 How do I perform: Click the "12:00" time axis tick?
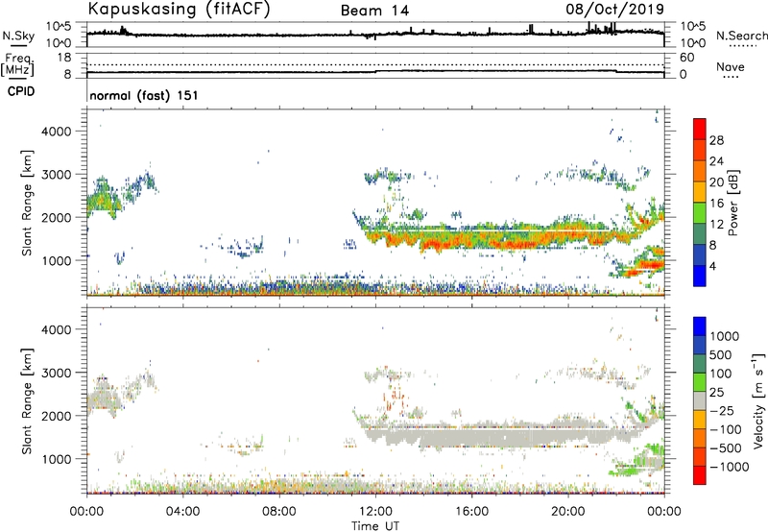tap(375, 512)
